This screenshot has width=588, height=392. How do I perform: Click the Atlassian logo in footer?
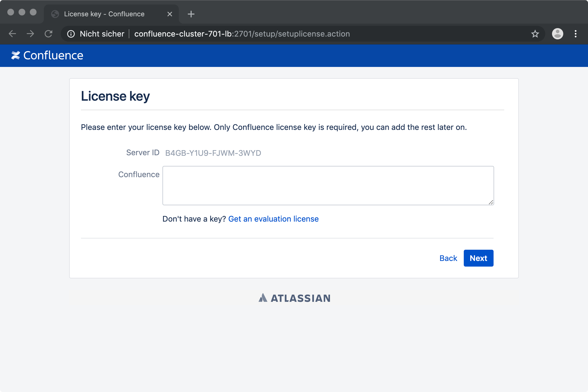pyautogui.click(x=294, y=298)
